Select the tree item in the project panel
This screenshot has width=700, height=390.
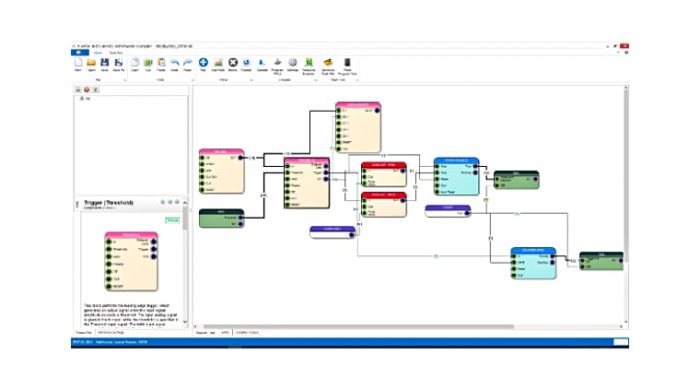[85, 98]
